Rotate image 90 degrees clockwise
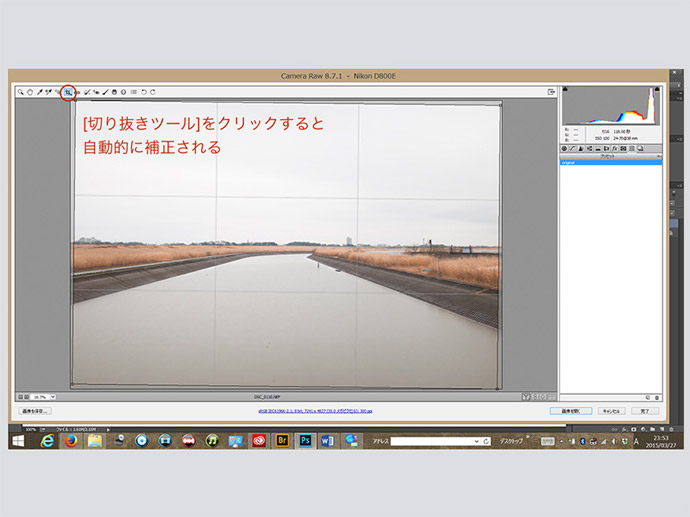 click(x=153, y=92)
